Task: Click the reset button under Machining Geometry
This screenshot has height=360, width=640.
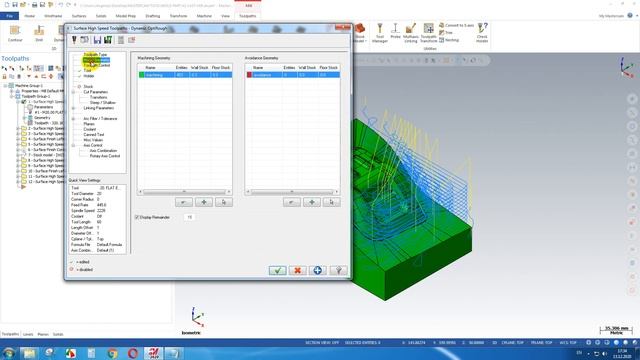Action: tap(184, 202)
